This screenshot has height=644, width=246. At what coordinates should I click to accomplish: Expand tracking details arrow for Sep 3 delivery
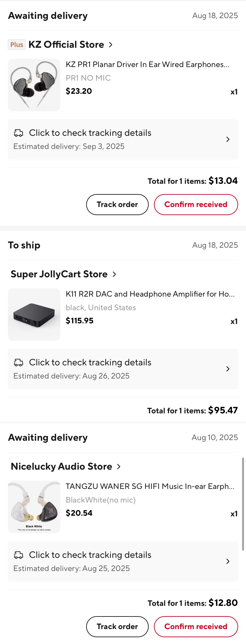coord(228,140)
